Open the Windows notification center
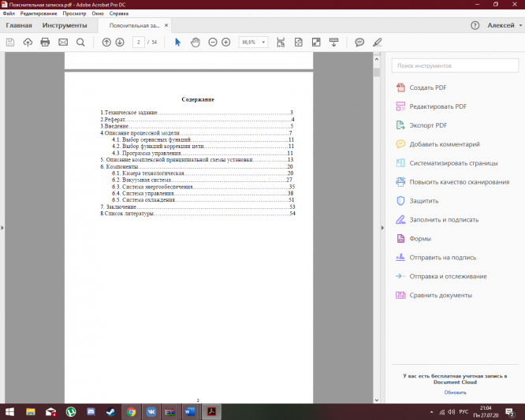 510,412
